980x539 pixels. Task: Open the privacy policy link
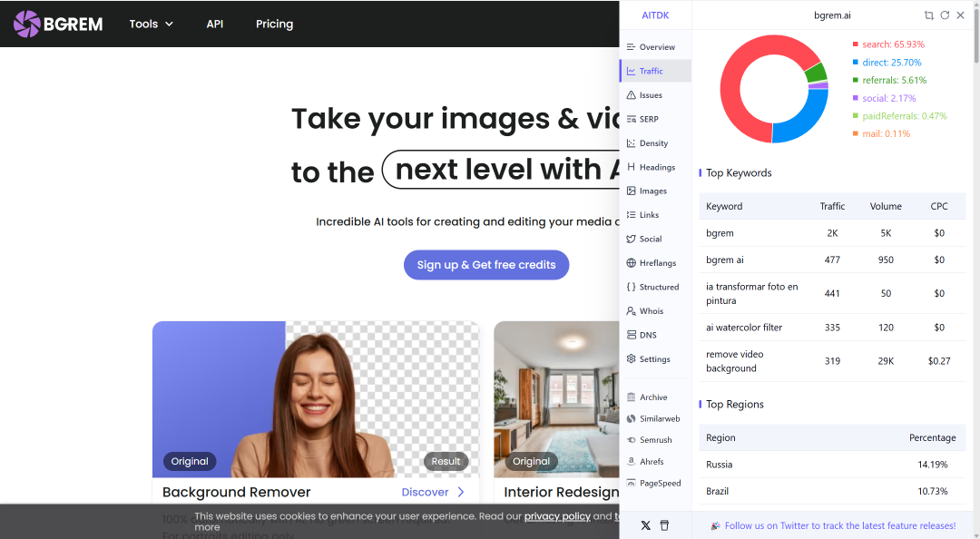(557, 516)
